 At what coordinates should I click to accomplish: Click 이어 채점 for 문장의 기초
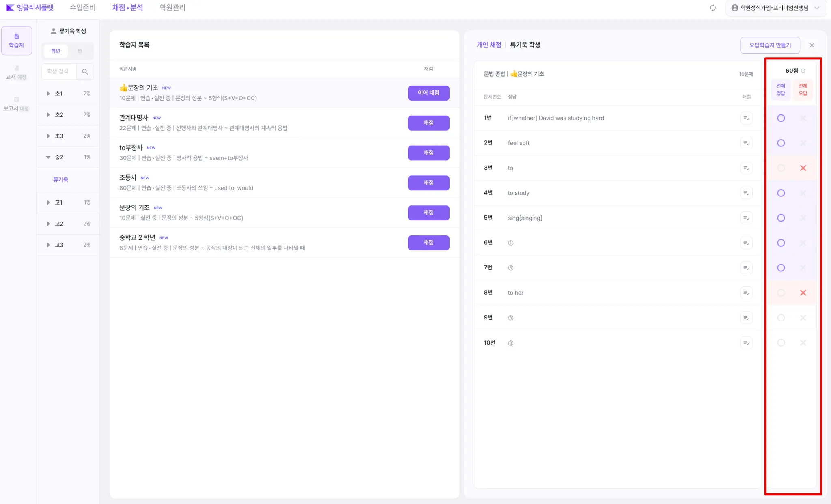click(x=428, y=93)
